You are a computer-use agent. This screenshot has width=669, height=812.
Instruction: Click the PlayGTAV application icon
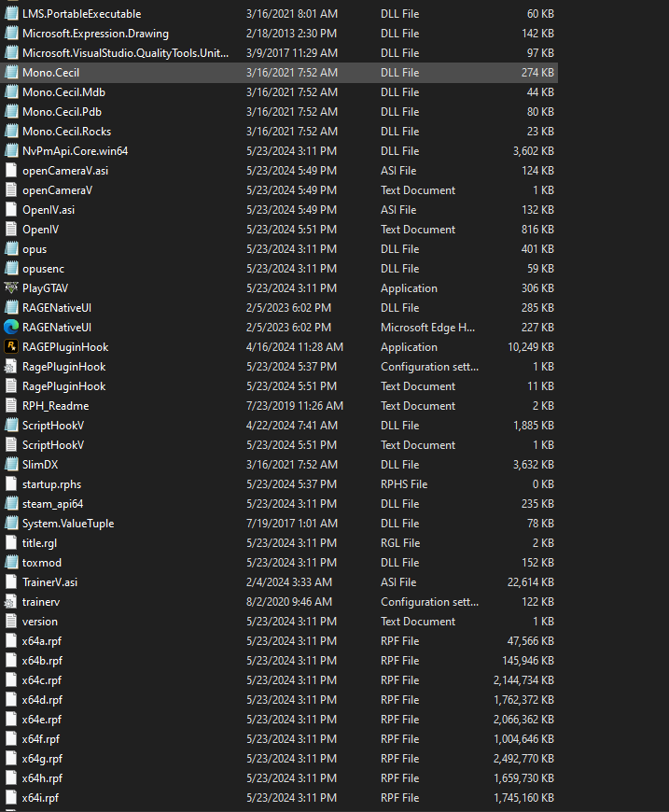[x=11, y=287]
